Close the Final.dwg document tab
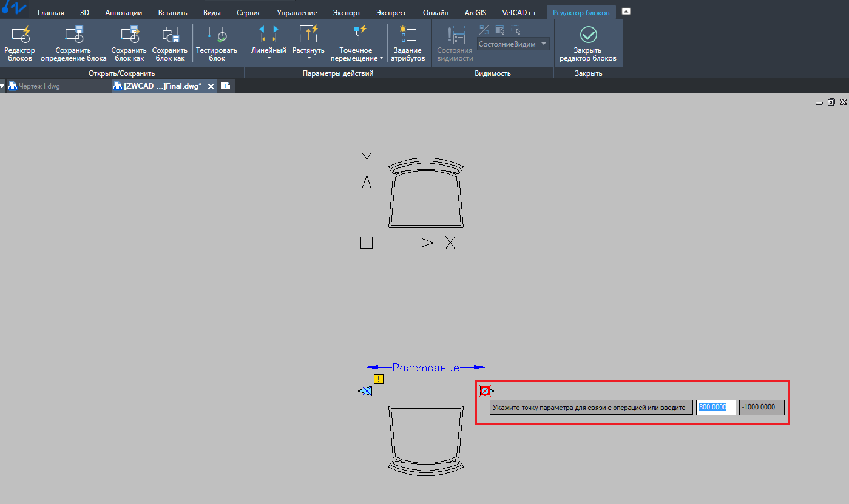This screenshot has width=849, height=504. pyautogui.click(x=211, y=86)
